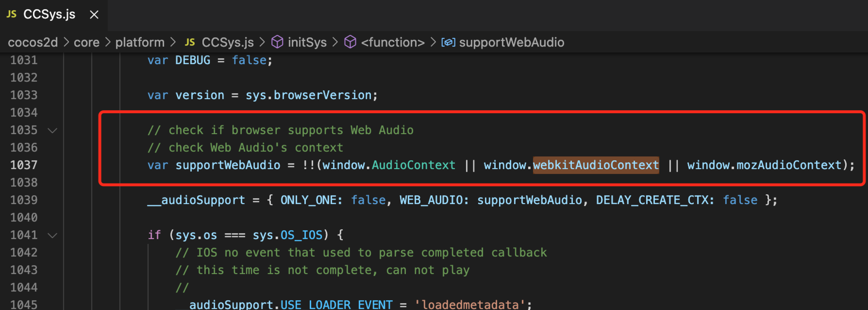
Task: Open cocos2d breadcrumb folder
Action: click(x=33, y=43)
